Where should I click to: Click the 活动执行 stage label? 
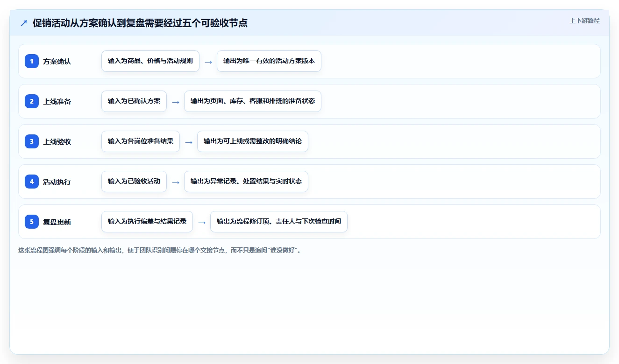(57, 182)
